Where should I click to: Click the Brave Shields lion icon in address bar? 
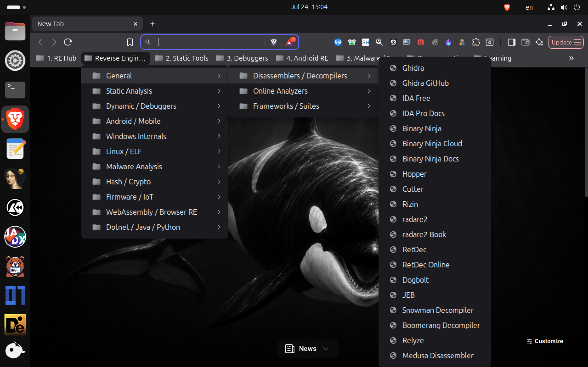(274, 42)
